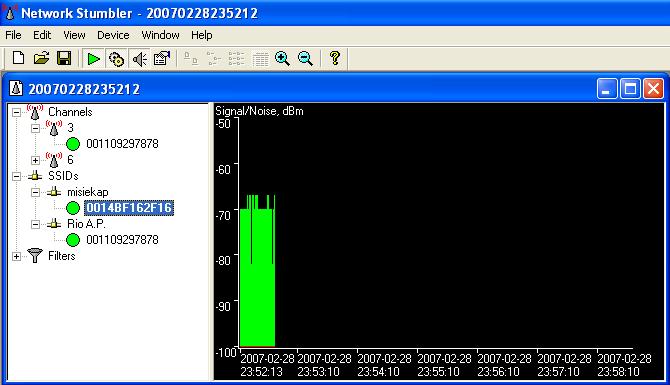
Task: Select MAC 001109297878 under channel 3
Action: pyautogui.click(x=122, y=144)
